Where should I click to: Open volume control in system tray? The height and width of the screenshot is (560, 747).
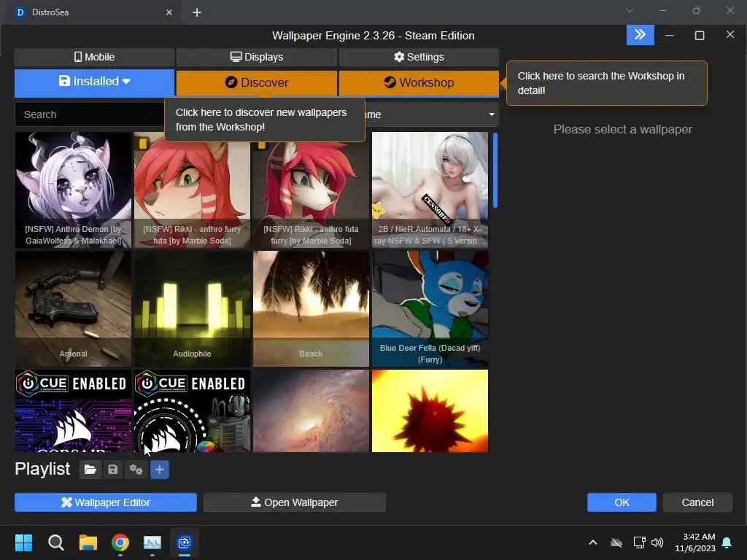(x=657, y=542)
